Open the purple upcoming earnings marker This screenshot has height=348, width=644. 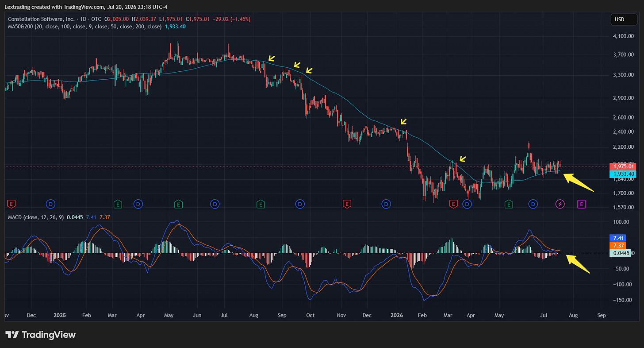[582, 204]
